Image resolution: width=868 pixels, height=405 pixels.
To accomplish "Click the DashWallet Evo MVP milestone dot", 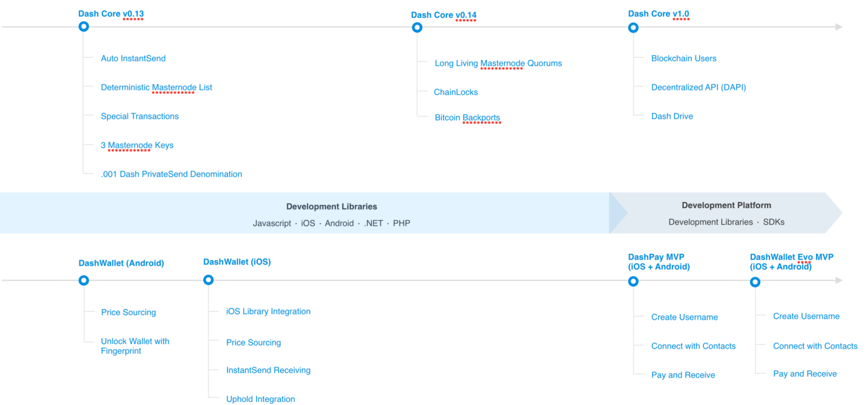I will click(x=755, y=281).
